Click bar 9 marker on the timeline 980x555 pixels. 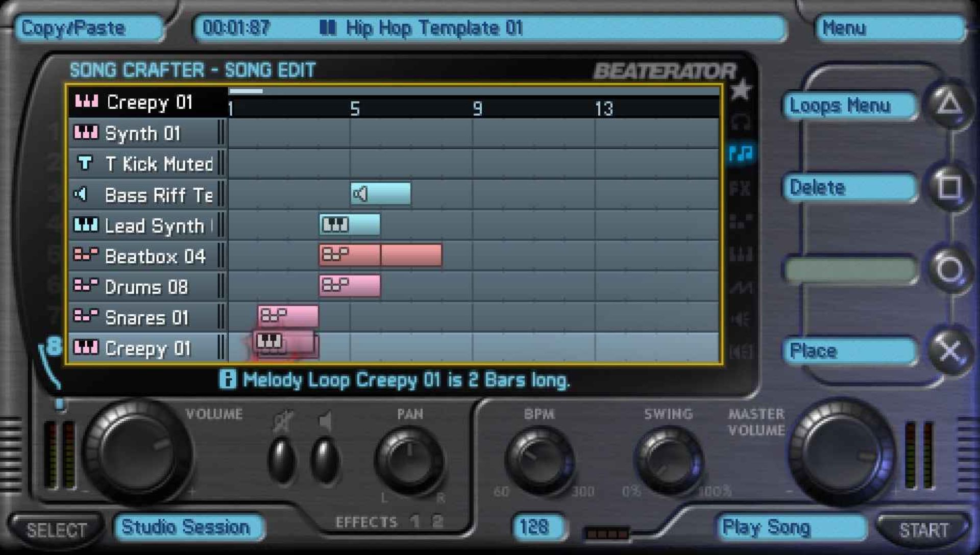click(477, 108)
